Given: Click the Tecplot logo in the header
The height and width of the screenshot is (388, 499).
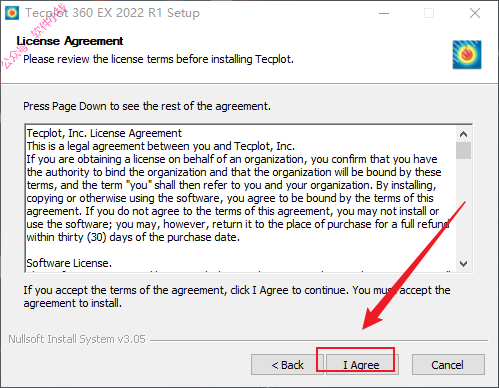Looking at the screenshot, I should [467, 55].
